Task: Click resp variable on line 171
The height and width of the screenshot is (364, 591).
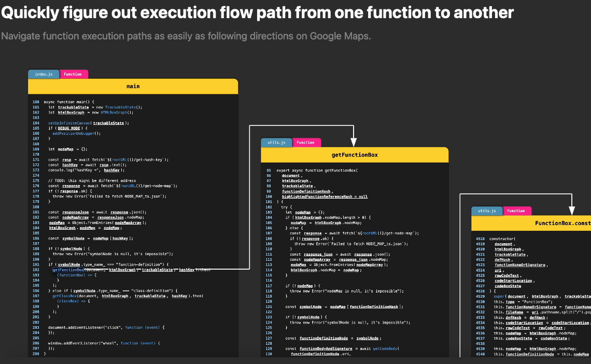Action: pos(67,160)
